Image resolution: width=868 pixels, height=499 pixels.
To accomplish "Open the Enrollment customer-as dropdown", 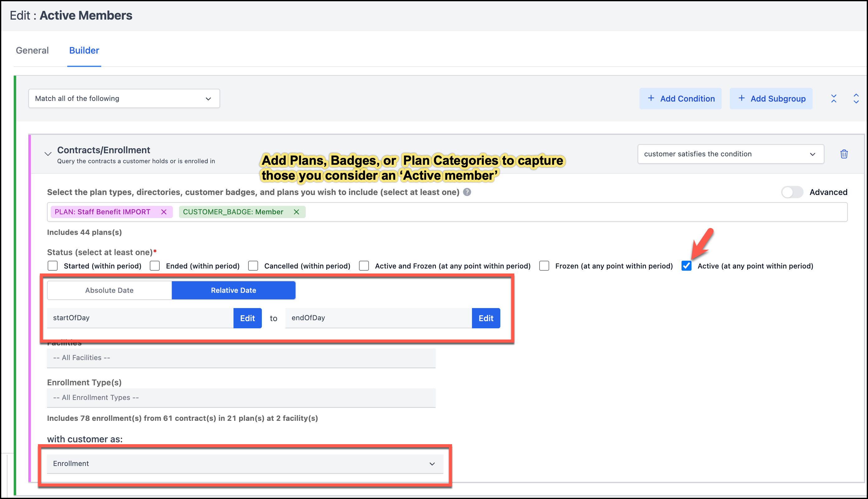I will [245, 463].
